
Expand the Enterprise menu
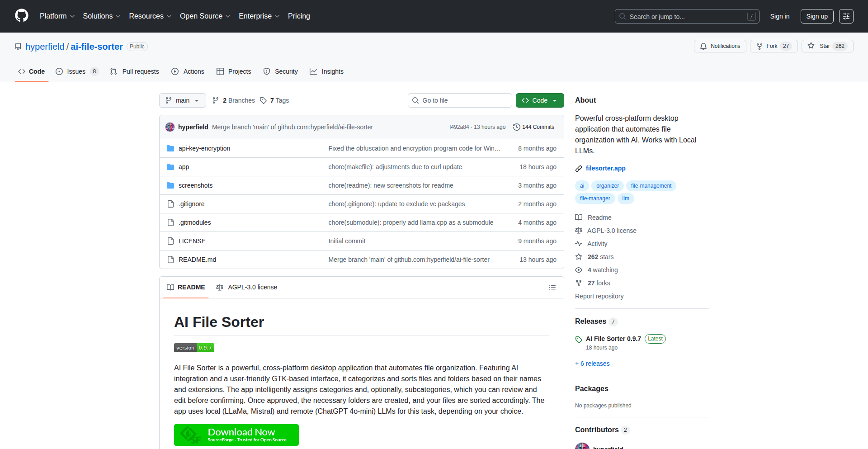(259, 16)
